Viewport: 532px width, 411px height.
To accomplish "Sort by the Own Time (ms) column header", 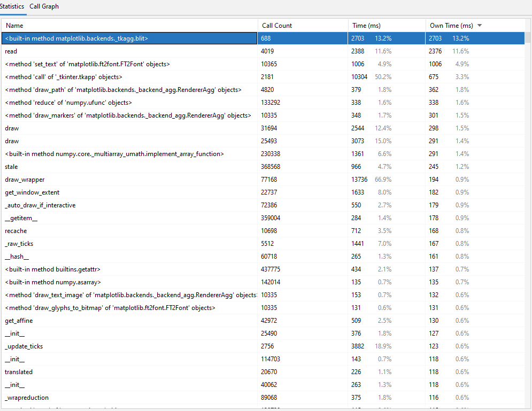I will point(475,26).
